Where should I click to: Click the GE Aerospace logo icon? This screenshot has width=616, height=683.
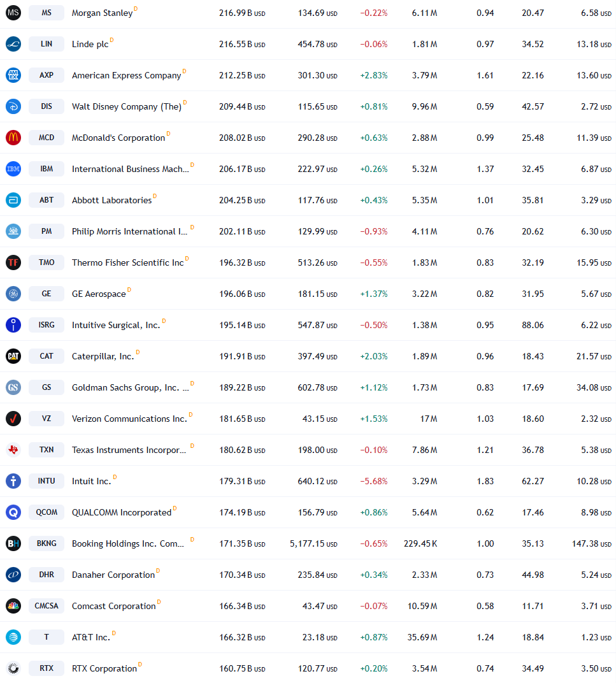coord(13,294)
